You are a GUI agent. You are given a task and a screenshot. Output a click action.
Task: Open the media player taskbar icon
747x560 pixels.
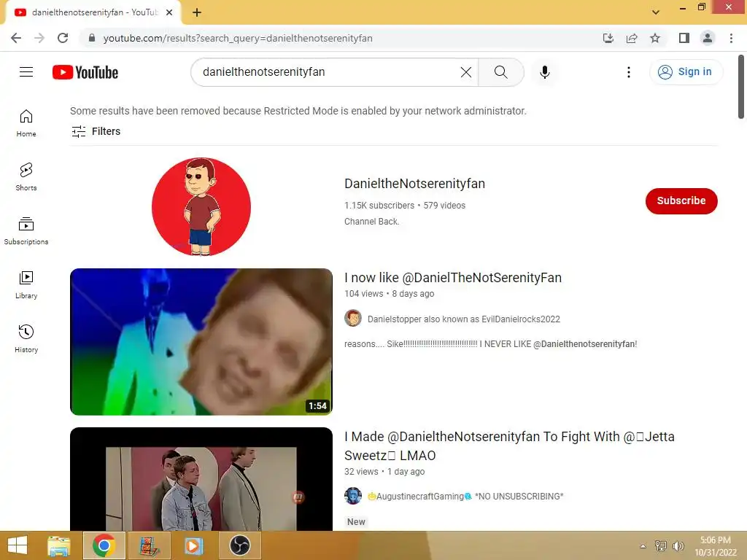click(194, 545)
